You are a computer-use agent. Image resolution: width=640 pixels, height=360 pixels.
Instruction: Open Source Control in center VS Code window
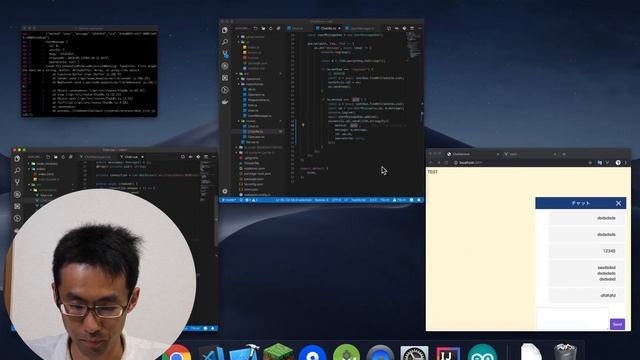225,54
